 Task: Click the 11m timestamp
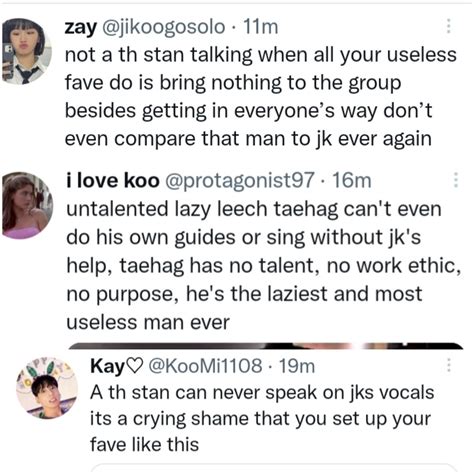[261, 27]
